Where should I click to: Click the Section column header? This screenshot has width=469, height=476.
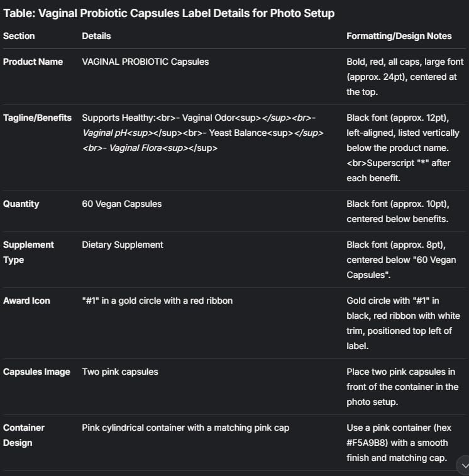click(x=19, y=36)
